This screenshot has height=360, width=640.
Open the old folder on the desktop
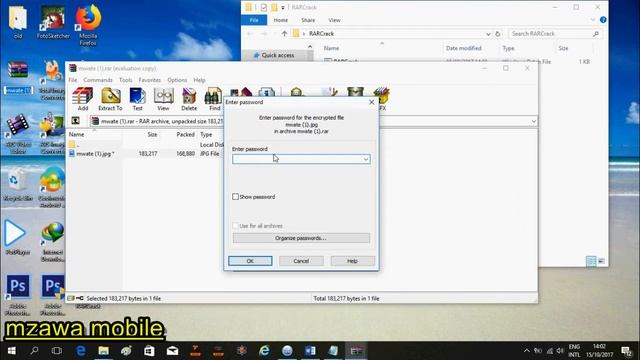coord(18,21)
